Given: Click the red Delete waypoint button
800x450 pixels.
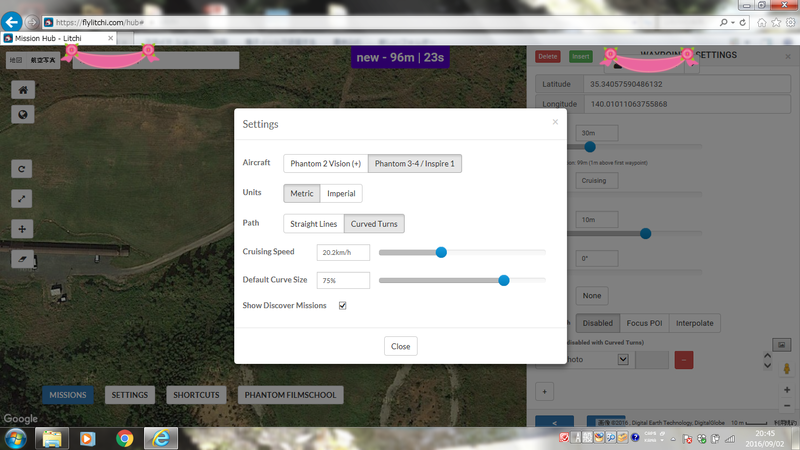Looking at the screenshot, I should 547,57.
